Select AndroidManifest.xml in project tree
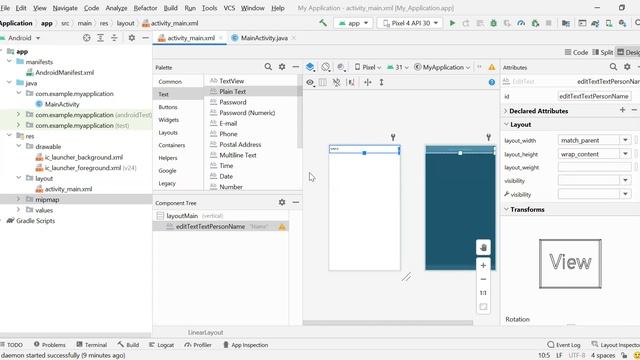 pyautogui.click(x=64, y=72)
